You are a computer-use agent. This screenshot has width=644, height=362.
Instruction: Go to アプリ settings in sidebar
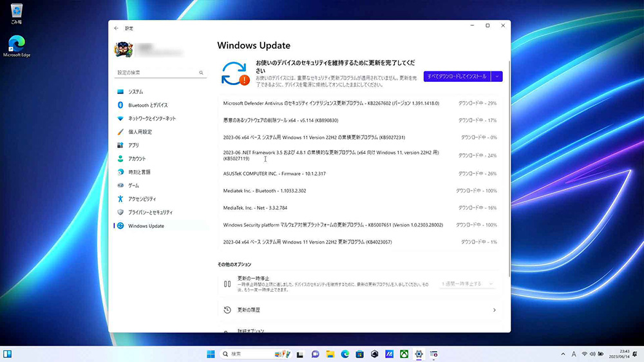pyautogui.click(x=133, y=146)
